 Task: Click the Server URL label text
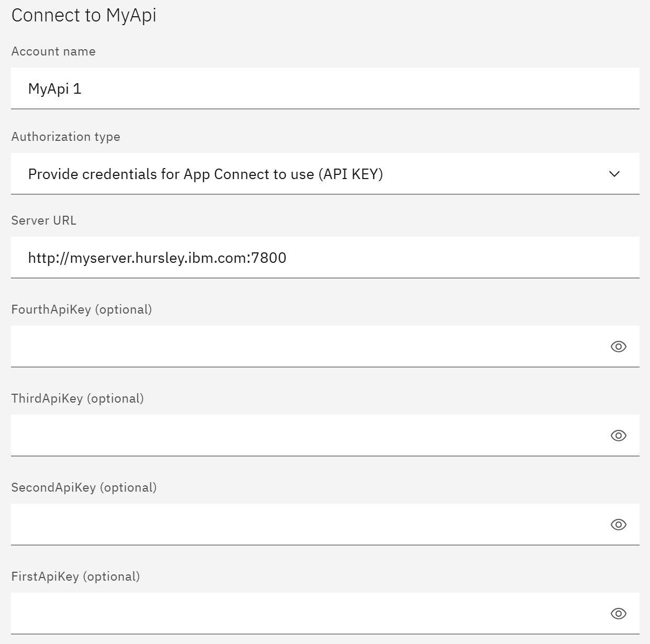pos(44,220)
